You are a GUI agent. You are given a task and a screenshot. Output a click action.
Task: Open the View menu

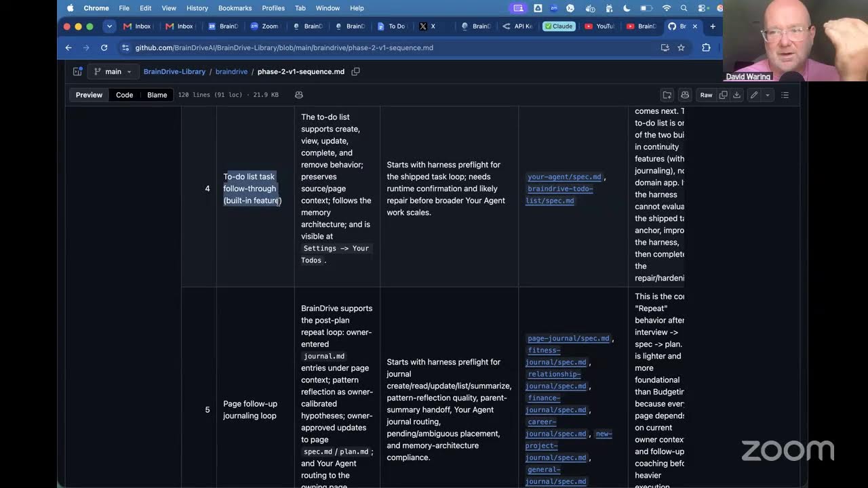[169, 8]
